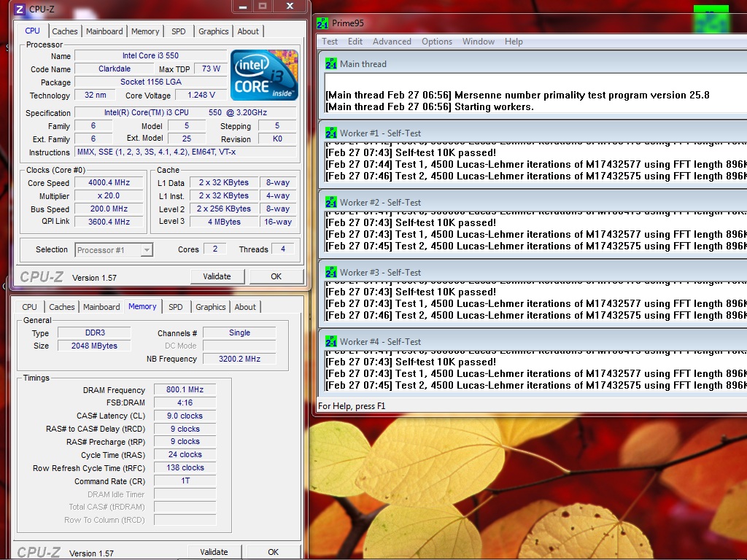Open Memory tab in upper CPU-Z window
Viewport: 747px width, 560px height.
tap(145, 31)
